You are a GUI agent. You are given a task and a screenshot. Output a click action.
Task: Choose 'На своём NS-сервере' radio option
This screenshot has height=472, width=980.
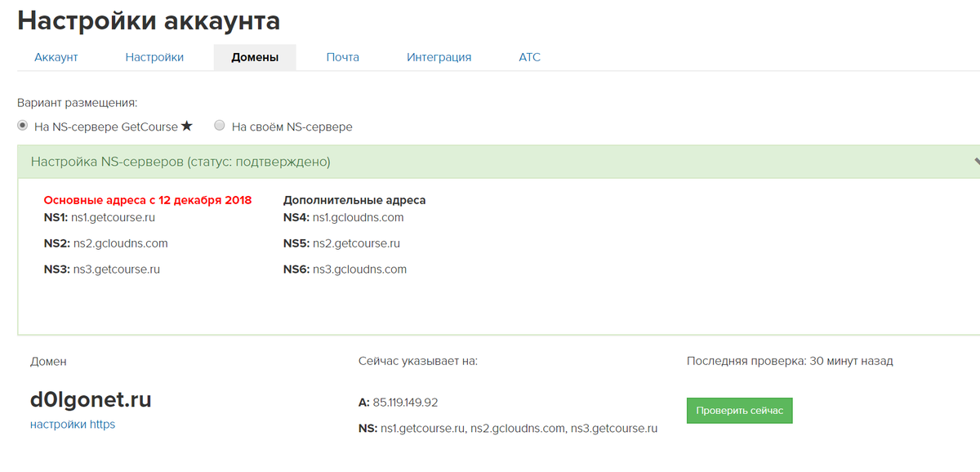(x=219, y=126)
